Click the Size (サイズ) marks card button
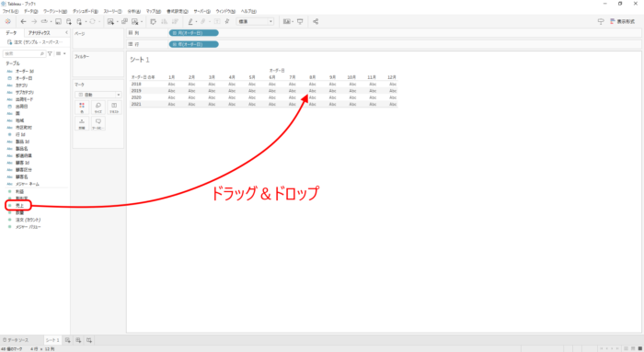Screen dimensions: 644x352 point(98,108)
